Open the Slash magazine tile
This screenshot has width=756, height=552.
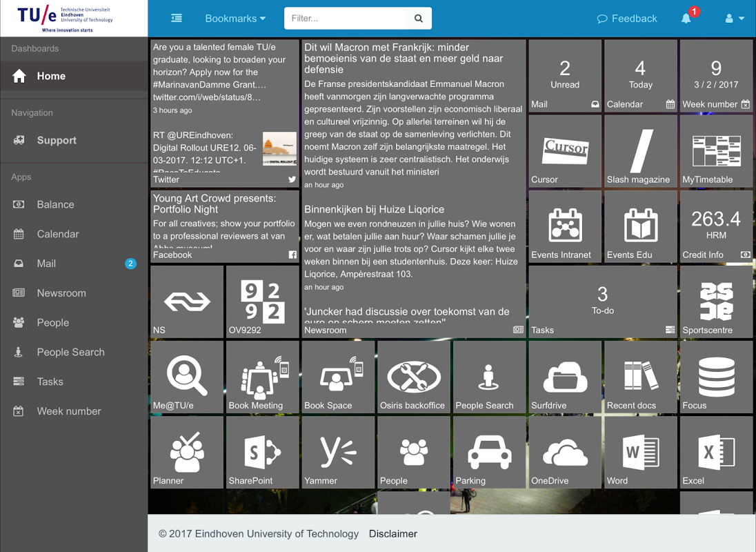click(640, 151)
